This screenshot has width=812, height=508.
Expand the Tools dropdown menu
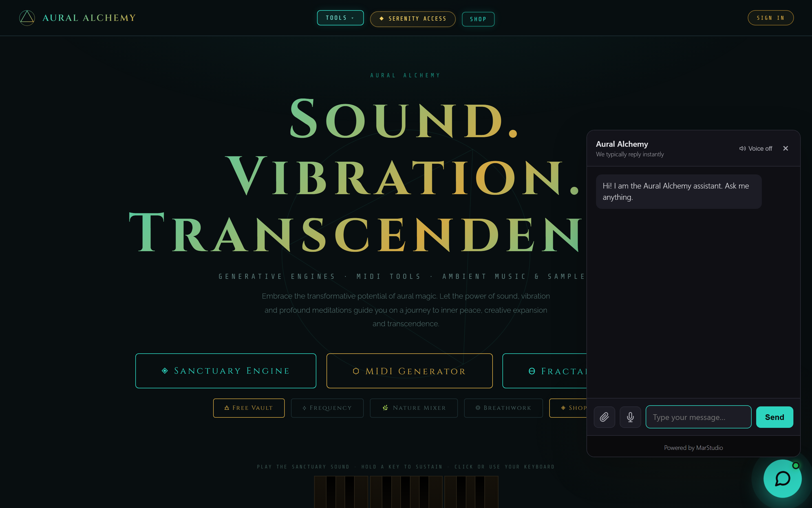click(340, 18)
